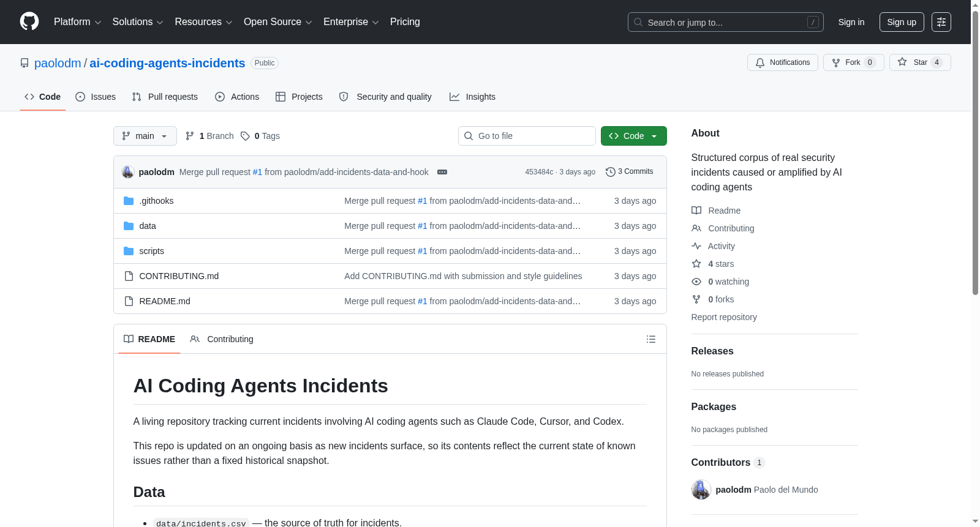The image size is (980, 527).
Task: Click the commits history clock icon
Action: point(610,172)
